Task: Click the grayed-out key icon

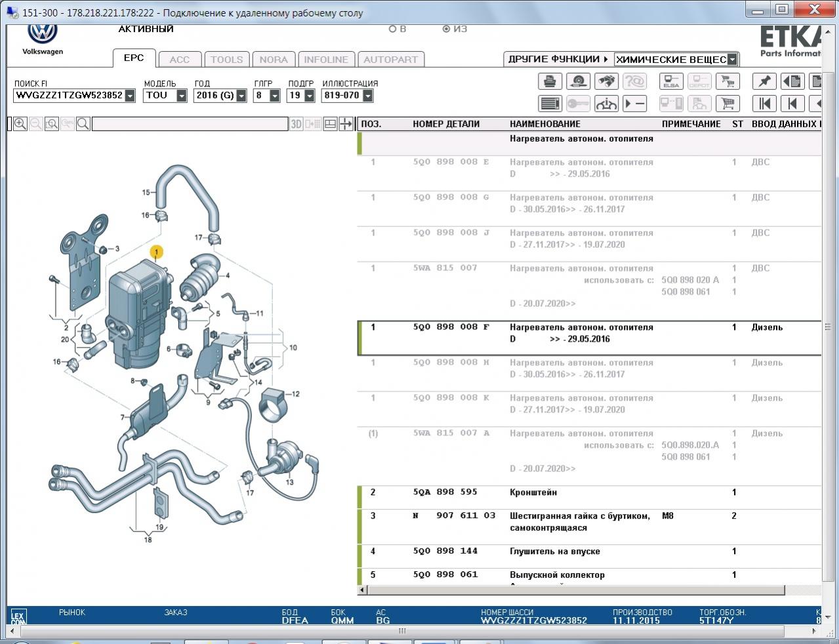Action: [578, 104]
